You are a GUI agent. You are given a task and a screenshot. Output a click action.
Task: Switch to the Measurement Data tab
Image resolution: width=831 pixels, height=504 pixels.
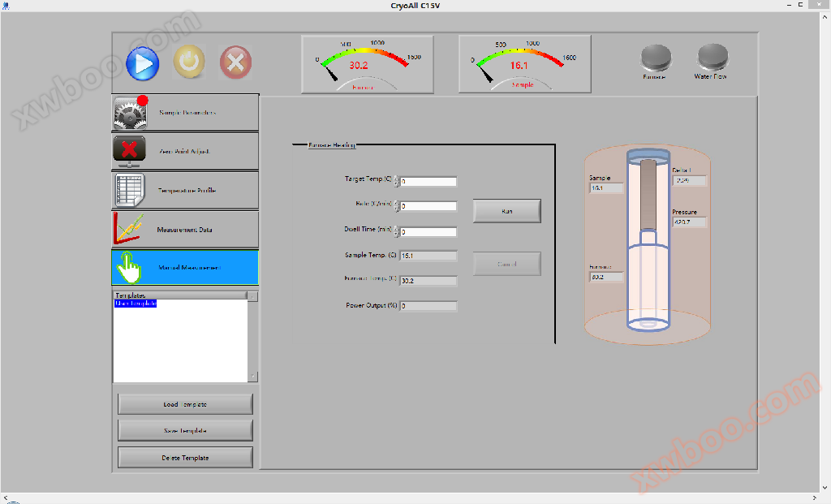click(185, 230)
